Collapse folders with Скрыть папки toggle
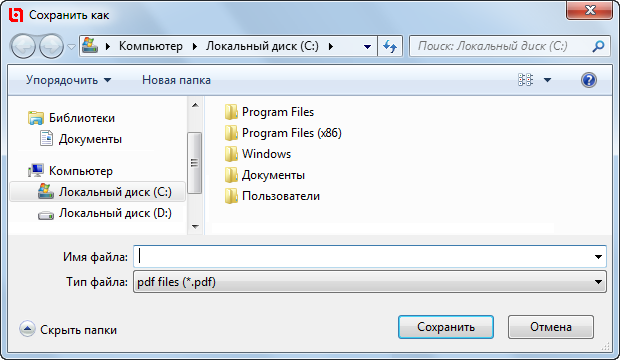This screenshot has width=620, height=360. 68,330
